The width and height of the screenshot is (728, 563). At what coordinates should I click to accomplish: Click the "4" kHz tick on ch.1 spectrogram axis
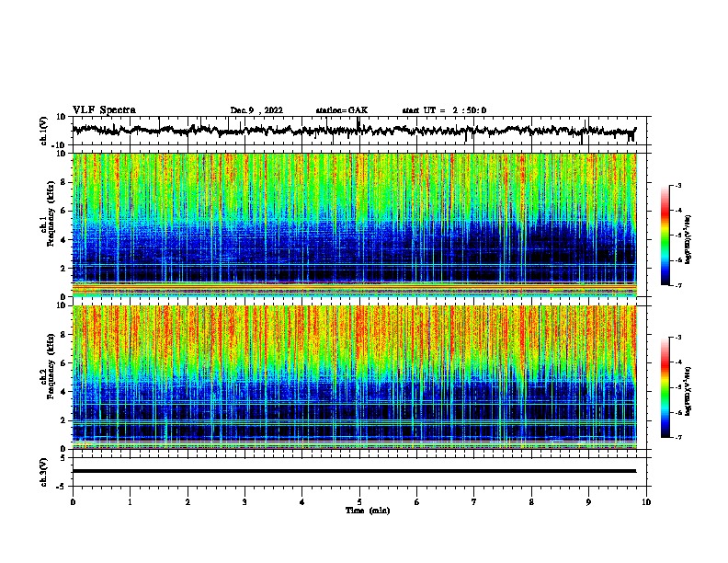coord(63,240)
